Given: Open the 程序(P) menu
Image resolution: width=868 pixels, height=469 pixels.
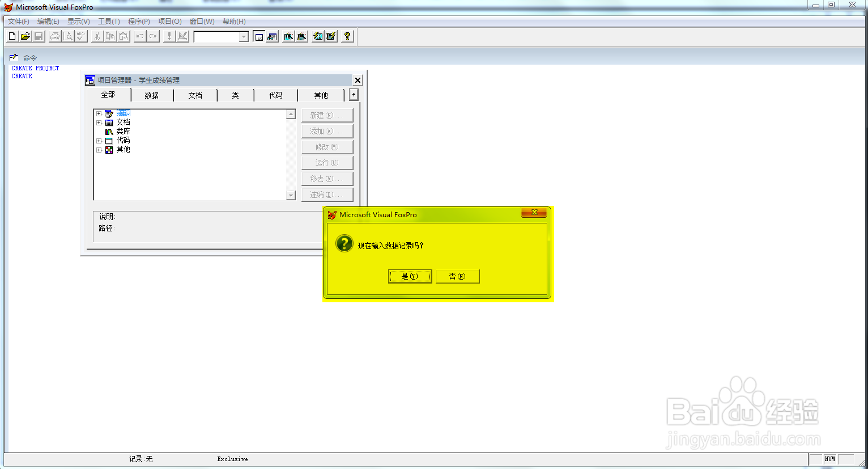Looking at the screenshot, I should 139,22.
